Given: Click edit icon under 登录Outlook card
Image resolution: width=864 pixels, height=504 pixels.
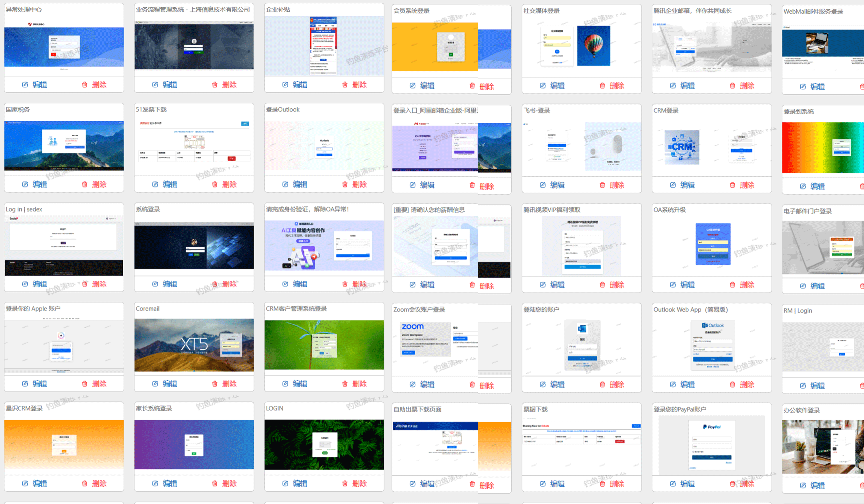Looking at the screenshot, I should coord(285,184).
